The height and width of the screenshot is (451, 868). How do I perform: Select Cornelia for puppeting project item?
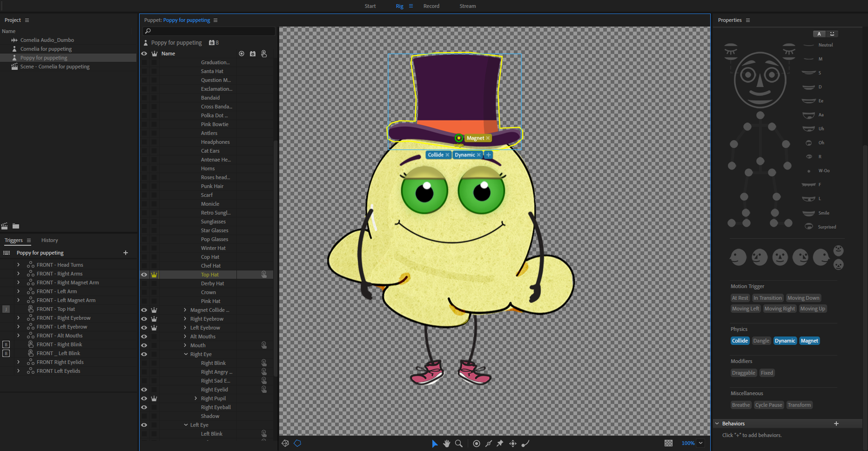(46, 49)
